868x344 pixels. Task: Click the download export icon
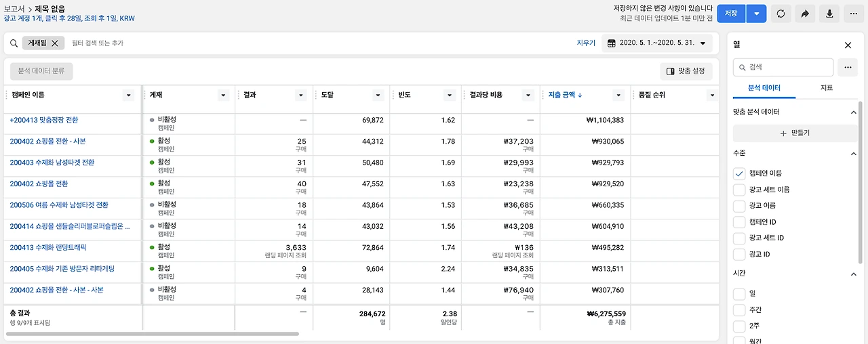[829, 14]
